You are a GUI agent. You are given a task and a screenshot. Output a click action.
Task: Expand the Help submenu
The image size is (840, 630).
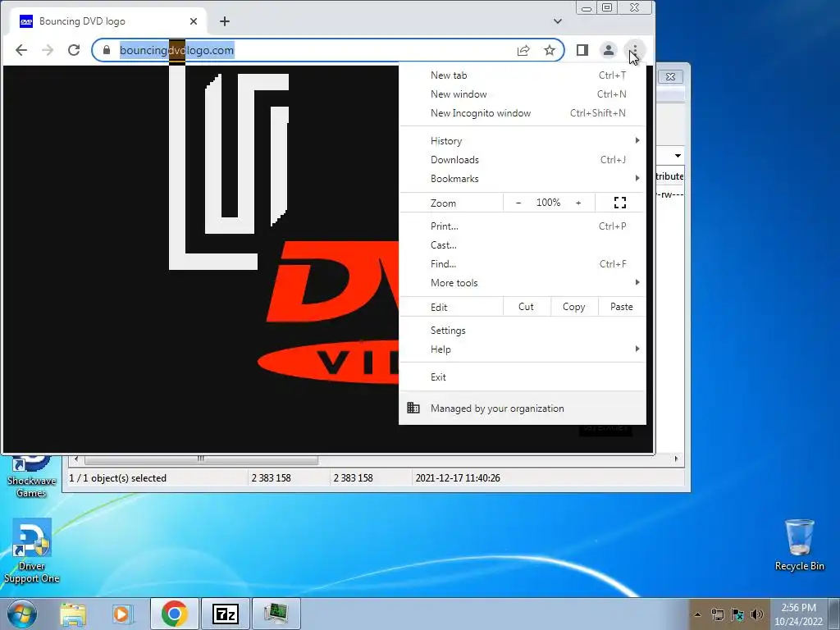(523, 349)
